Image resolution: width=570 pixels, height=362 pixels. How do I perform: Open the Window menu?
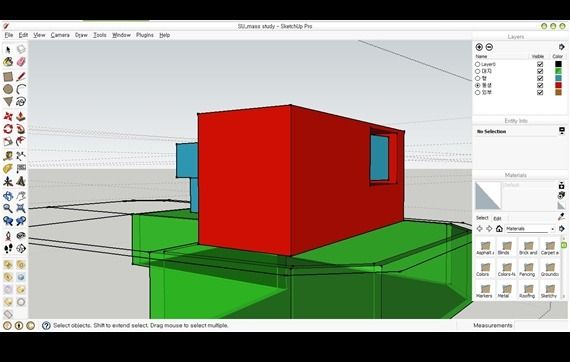coord(121,35)
